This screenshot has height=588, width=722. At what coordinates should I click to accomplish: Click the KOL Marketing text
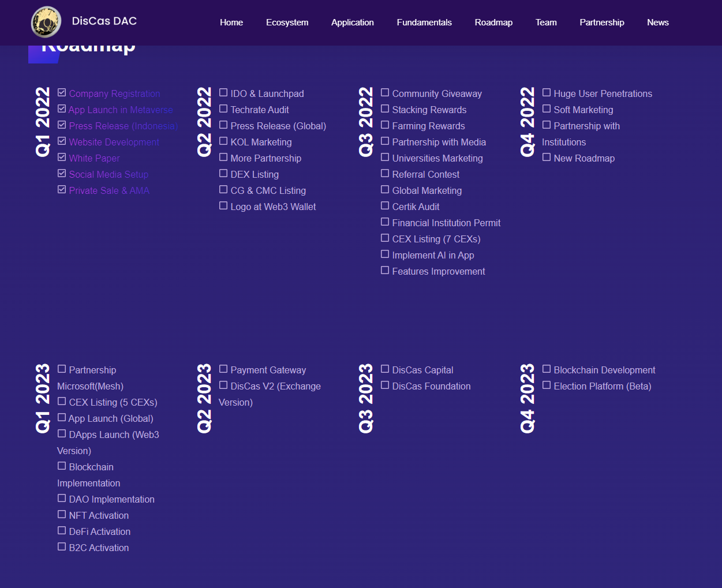pyautogui.click(x=261, y=142)
